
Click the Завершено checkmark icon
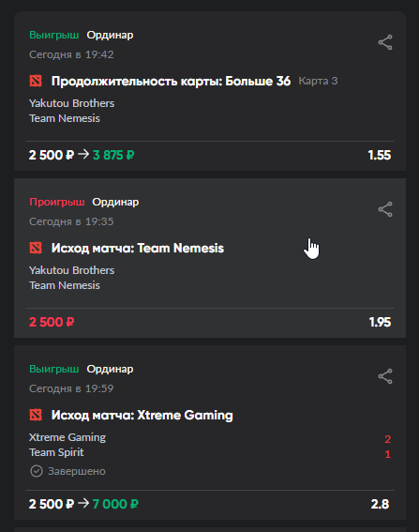click(x=37, y=471)
